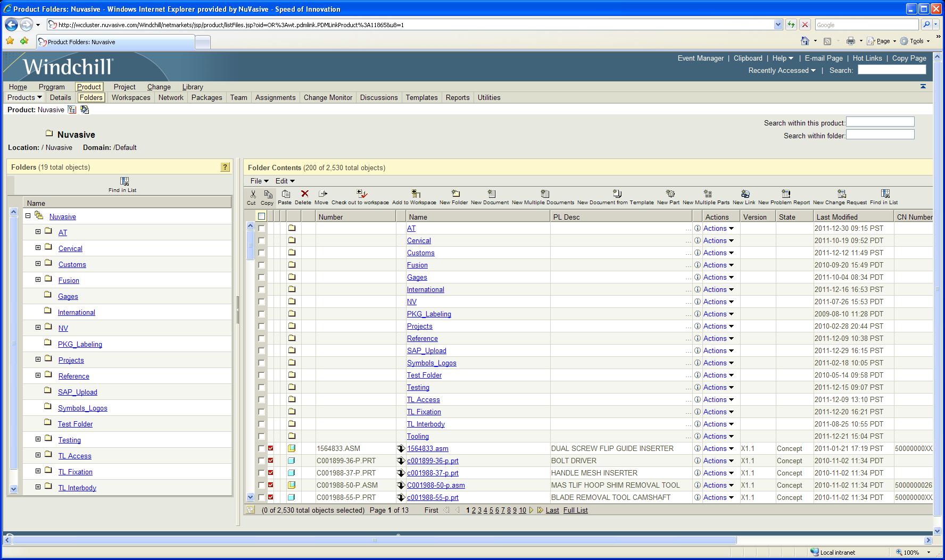
Task: Click New Multiple Documents icon
Action: pos(544,194)
